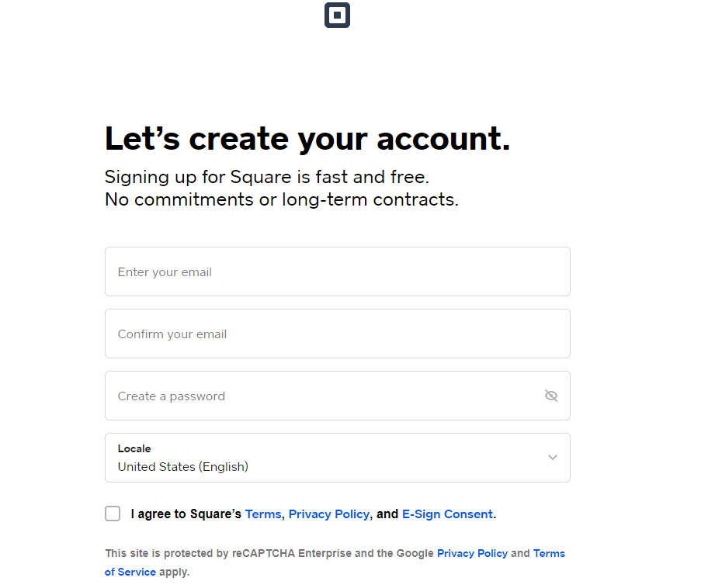722x588 pixels.
Task: Click the "Signing up for Square" subtitle line
Action: tap(267, 177)
